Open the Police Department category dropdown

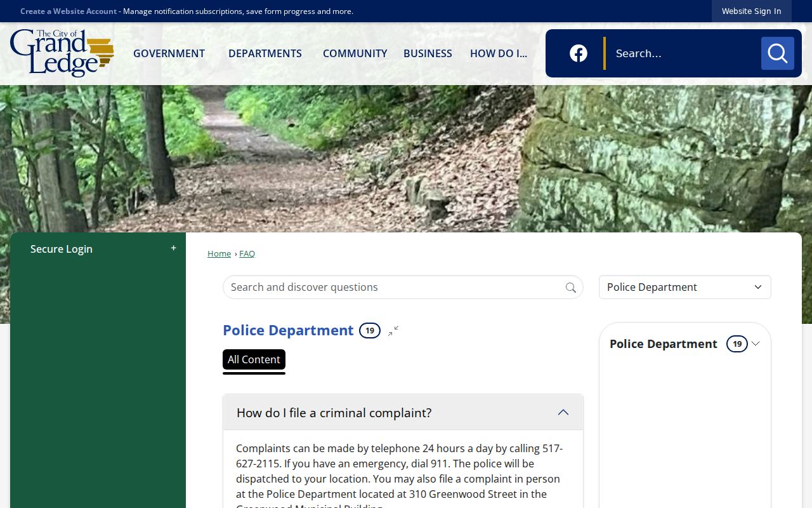tap(685, 287)
